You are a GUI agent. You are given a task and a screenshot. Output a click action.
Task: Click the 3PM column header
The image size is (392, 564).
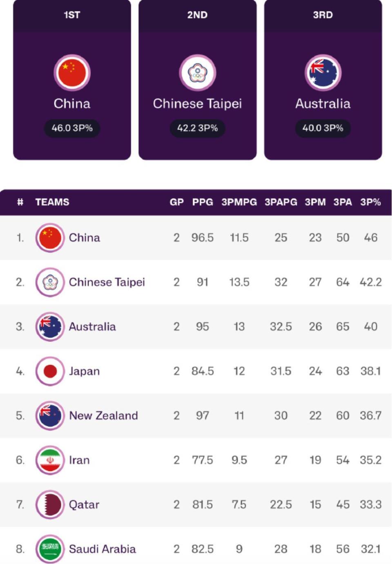tap(315, 202)
